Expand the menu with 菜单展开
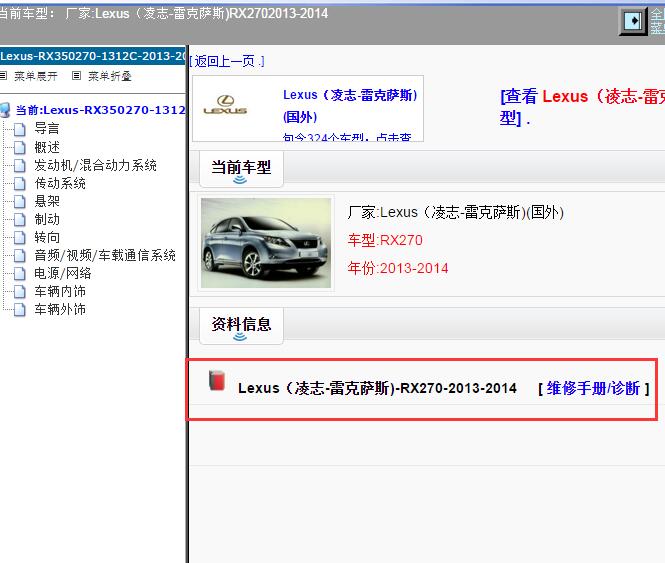 tap(36, 76)
